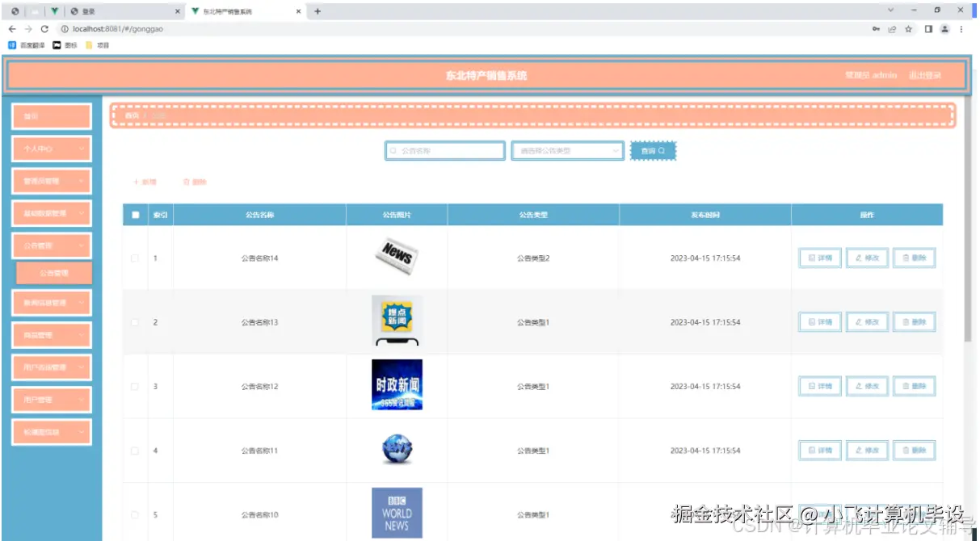Click the 公告类型2 cell in row 1

point(533,258)
